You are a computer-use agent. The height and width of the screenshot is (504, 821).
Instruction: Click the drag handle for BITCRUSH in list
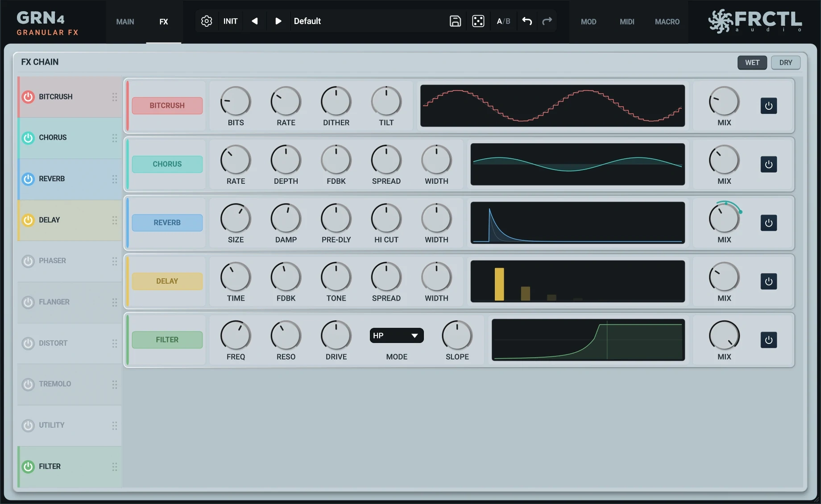(115, 97)
